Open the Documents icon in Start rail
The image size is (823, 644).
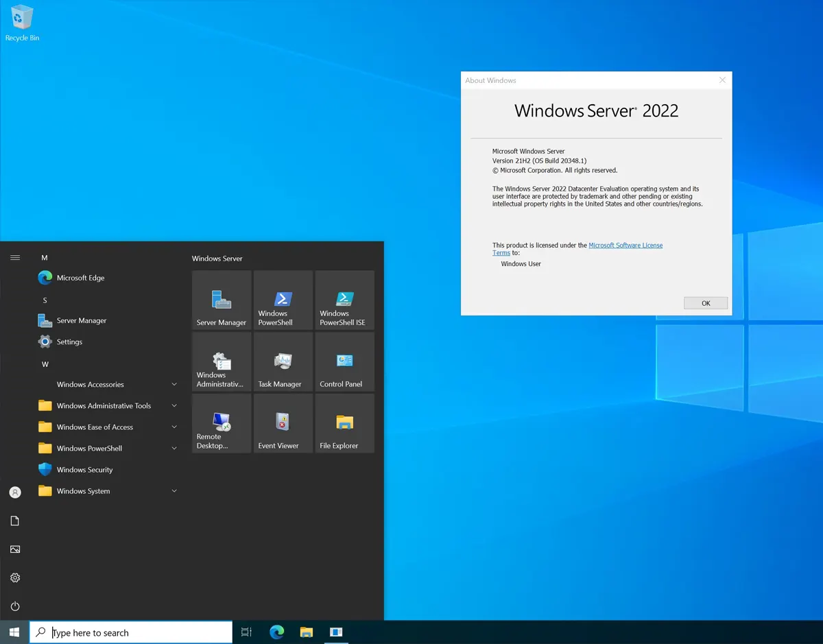(15, 521)
